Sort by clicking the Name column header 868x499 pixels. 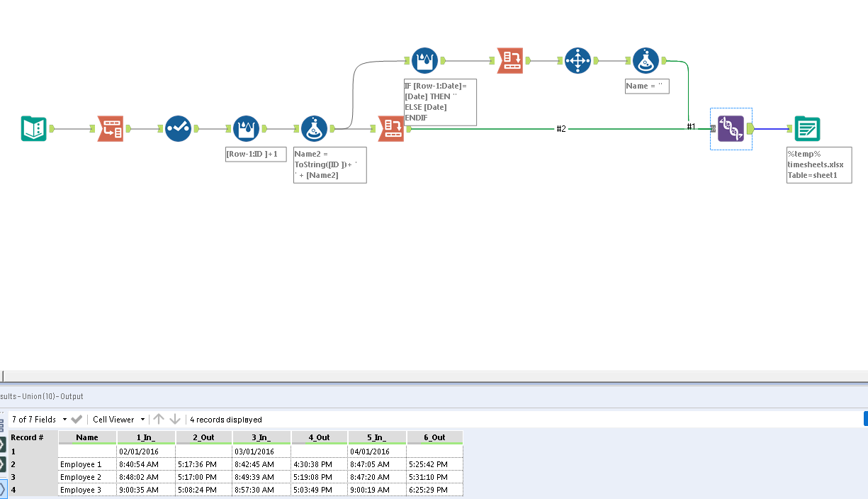click(86, 437)
